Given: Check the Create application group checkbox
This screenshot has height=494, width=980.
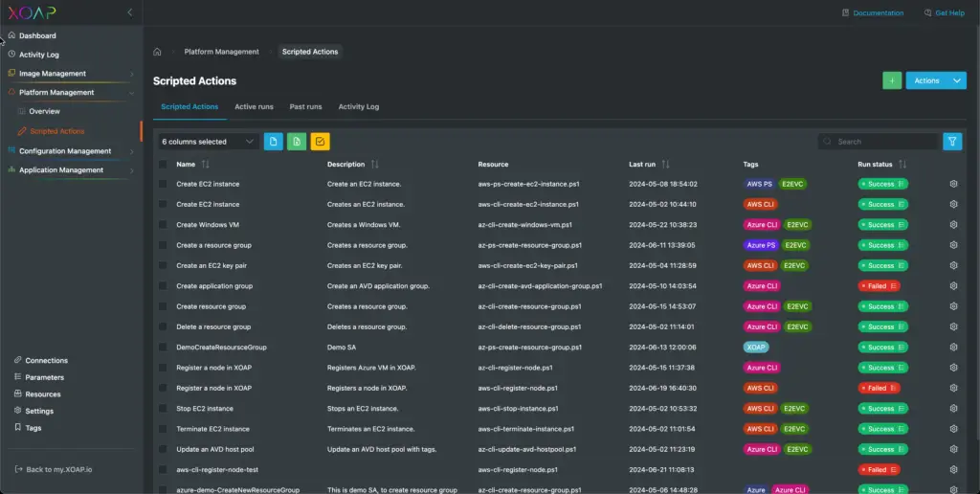Looking at the screenshot, I should click(x=163, y=285).
